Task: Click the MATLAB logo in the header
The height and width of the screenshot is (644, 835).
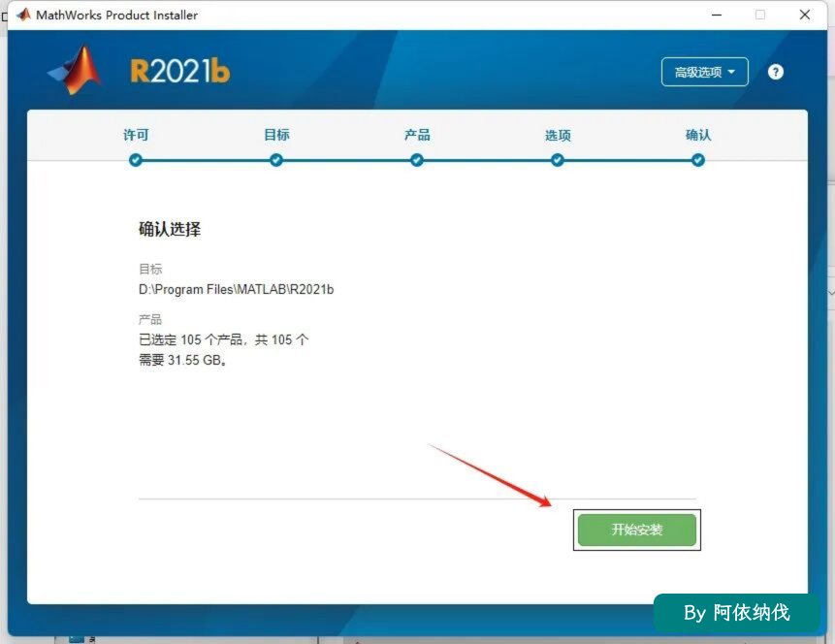Action: 75,70
